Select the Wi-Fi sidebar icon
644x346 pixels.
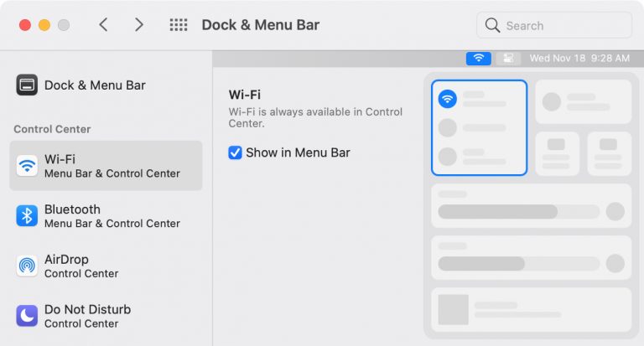27,166
